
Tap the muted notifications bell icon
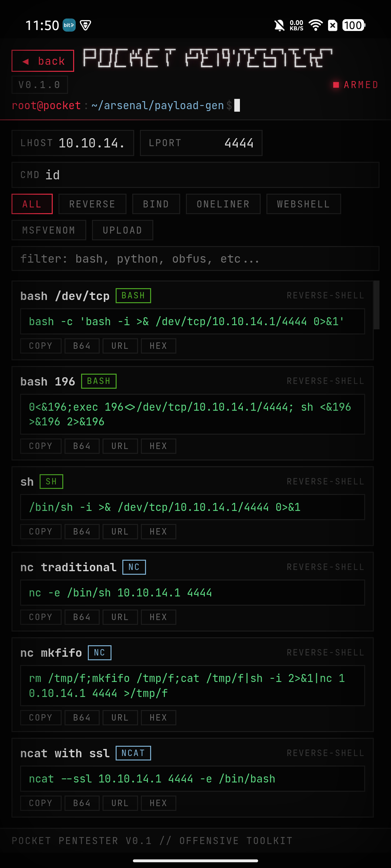279,25
